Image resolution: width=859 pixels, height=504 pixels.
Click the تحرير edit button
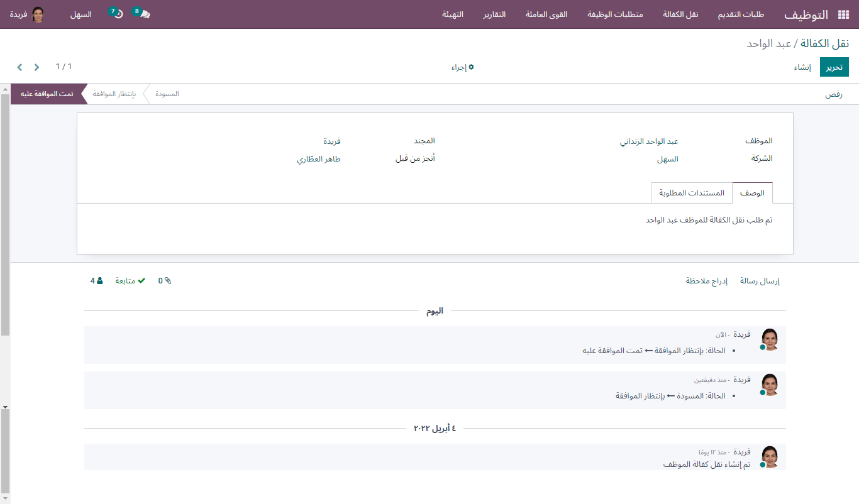pyautogui.click(x=834, y=67)
